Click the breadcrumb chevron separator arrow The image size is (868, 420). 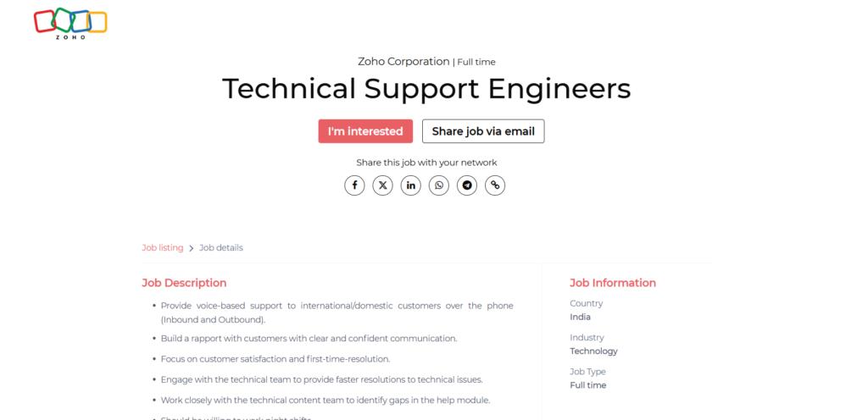[192, 248]
